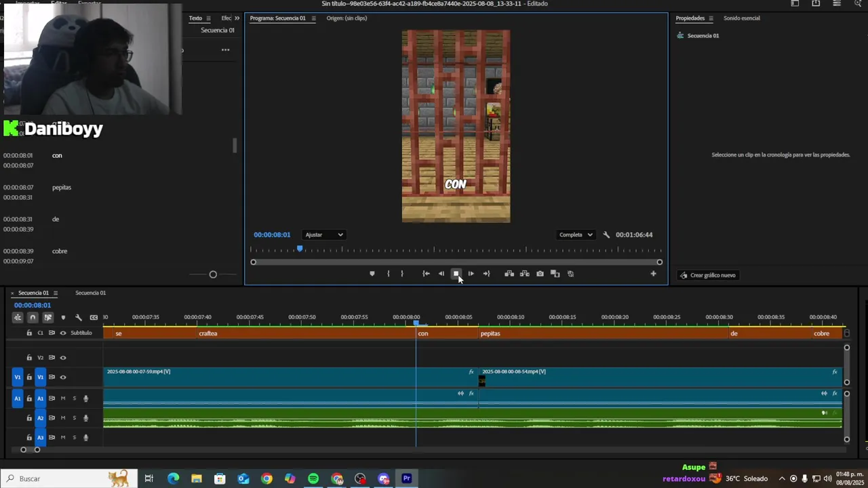
Task: Select the 2025-08-08 00-08-54.mp4 video clip
Action: pos(660,377)
